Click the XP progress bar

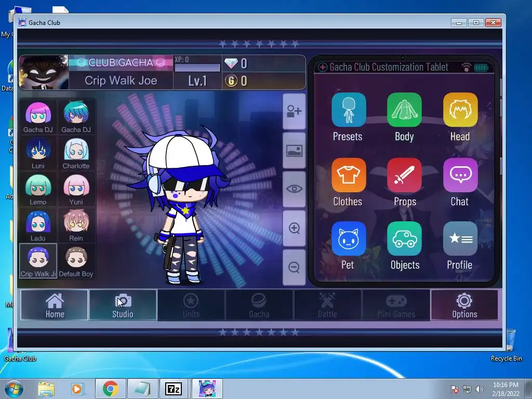(197, 68)
